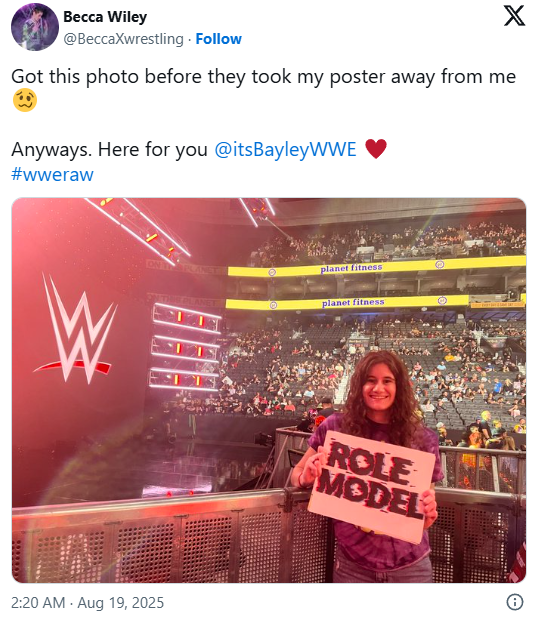The height and width of the screenshot is (618, 537).
Task: Click the 2:20 AM Aug 19 timestamp
Action: (x=88, y=603)
